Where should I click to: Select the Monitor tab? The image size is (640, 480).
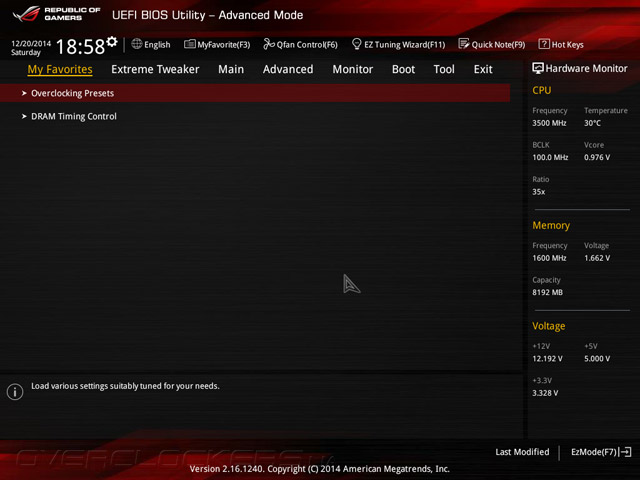pos(353,69)
